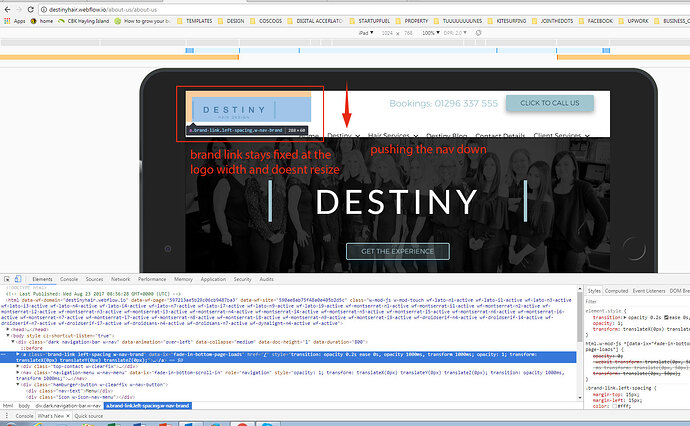The height and width of the screenshot is (426, 690).
Task: Click the 768 viewport height field
Action: click(408, 33)
